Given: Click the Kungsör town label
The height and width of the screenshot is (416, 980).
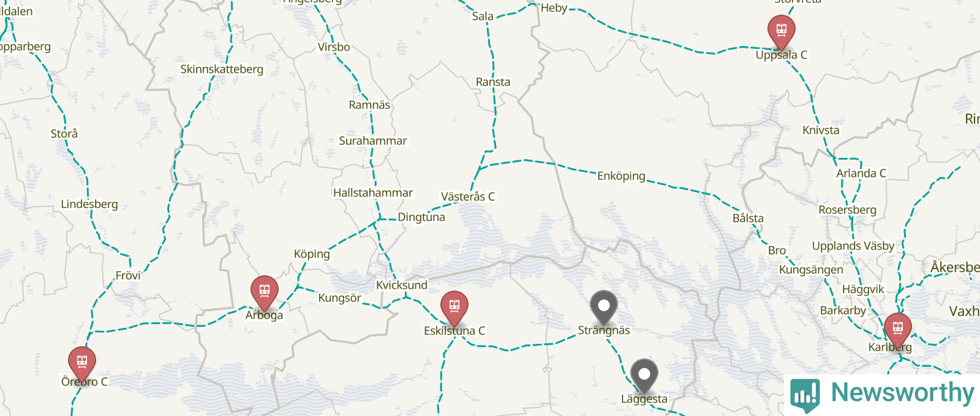Looking at the screenshot, I should [x=339, y=298].
